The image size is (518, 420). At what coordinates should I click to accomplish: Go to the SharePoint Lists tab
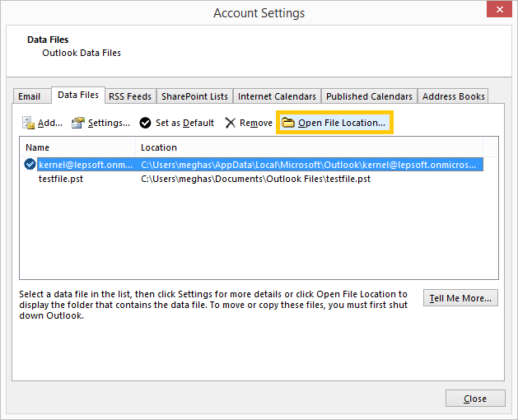(x=194, y=96)
